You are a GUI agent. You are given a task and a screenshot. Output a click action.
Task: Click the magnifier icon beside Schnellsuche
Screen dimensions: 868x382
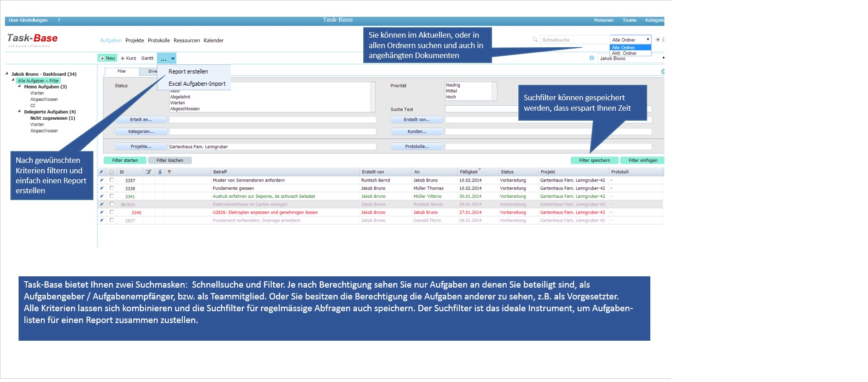[x=535, y=40]
